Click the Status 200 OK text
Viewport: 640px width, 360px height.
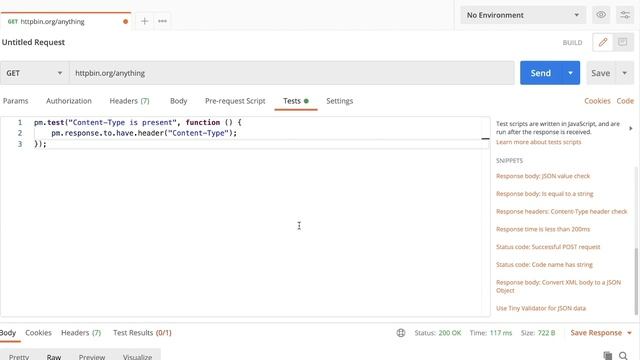(438, 333)
